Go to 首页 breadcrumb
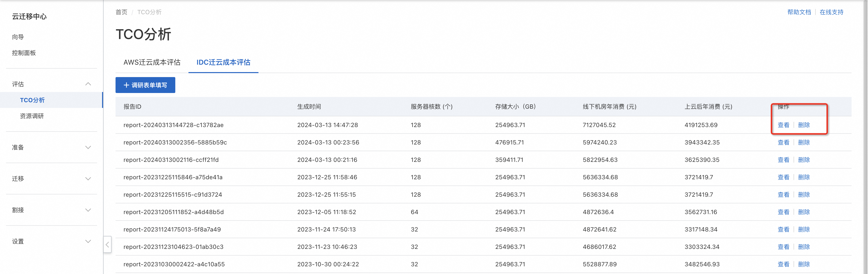Image resolution: width=868 pixels, height=274 pixels. [121, 12]
